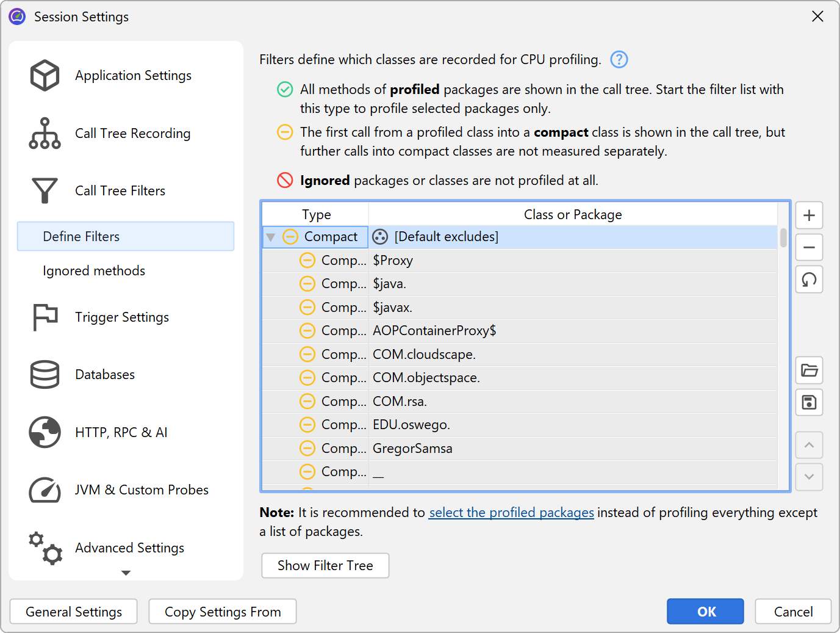
Task: Select the Ignored methods sub-item
Action: click(94, 271)
